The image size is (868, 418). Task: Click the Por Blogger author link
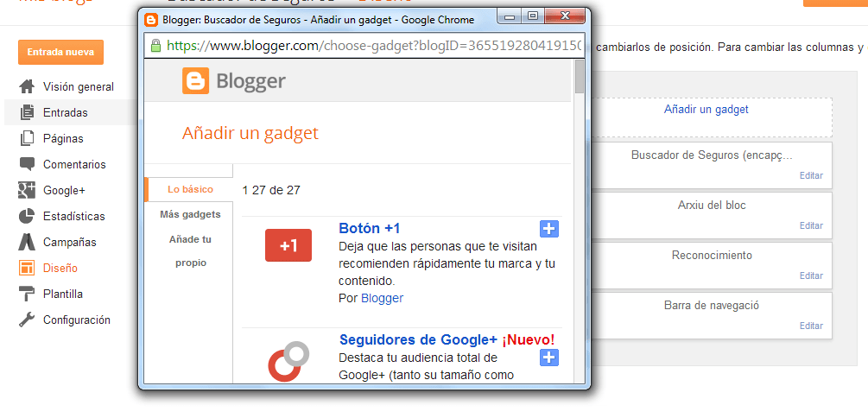click(x=382, y=299)
